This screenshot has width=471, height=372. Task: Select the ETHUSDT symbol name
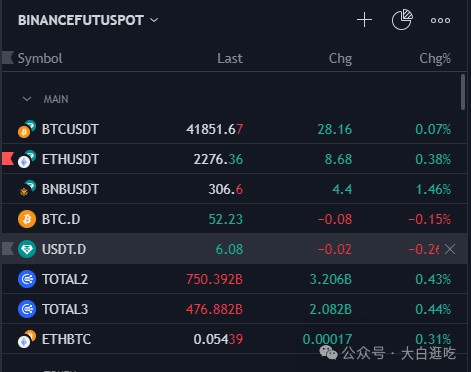[70, 159]
